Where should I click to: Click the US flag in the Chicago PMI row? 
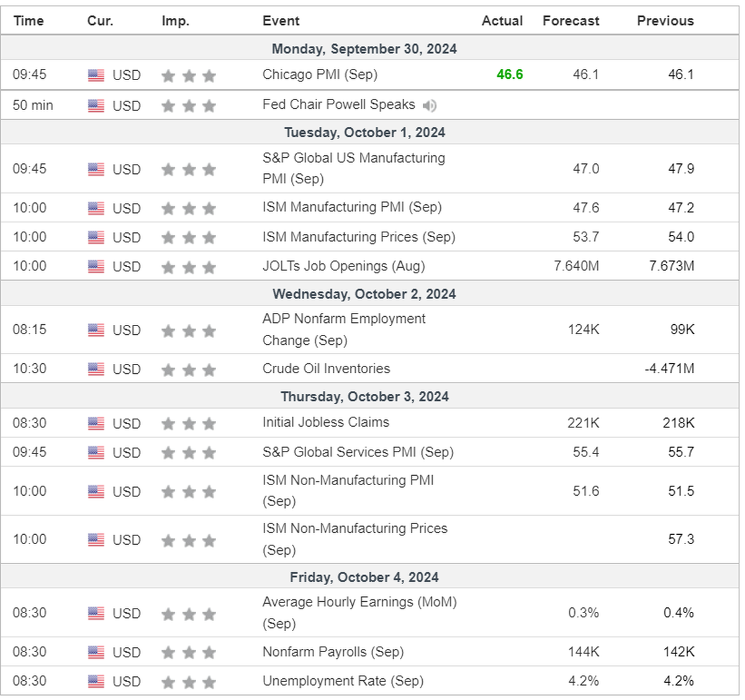pyautogui.click(x=96, y=75)
